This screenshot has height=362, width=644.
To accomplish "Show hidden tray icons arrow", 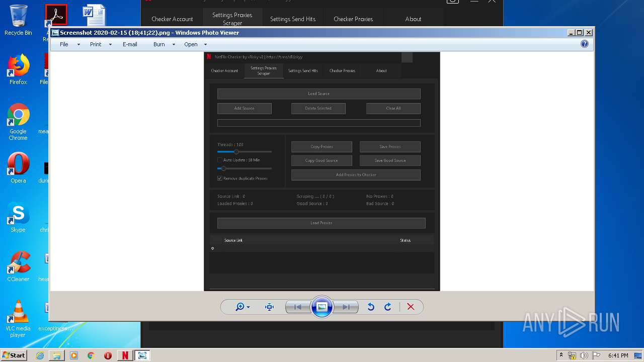I will (x=561, y=355).
